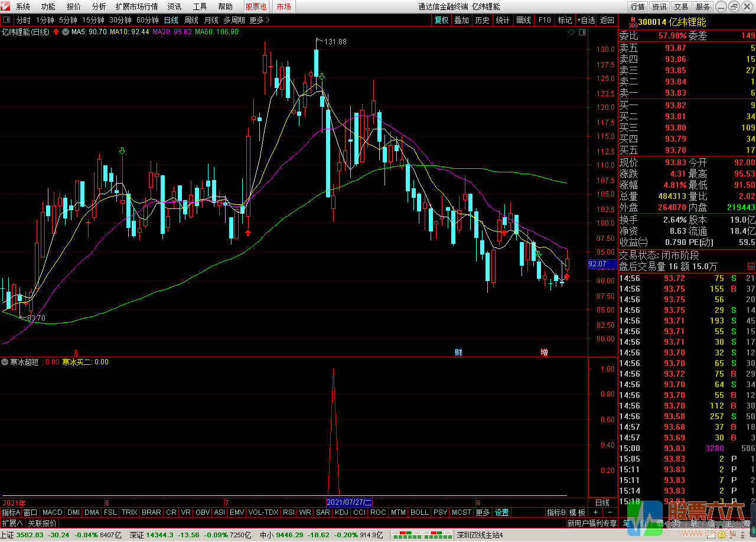This screenshot has width=756, height=542.
Task: Toggle the side panel icon beside the diamond
Action: 582,32
